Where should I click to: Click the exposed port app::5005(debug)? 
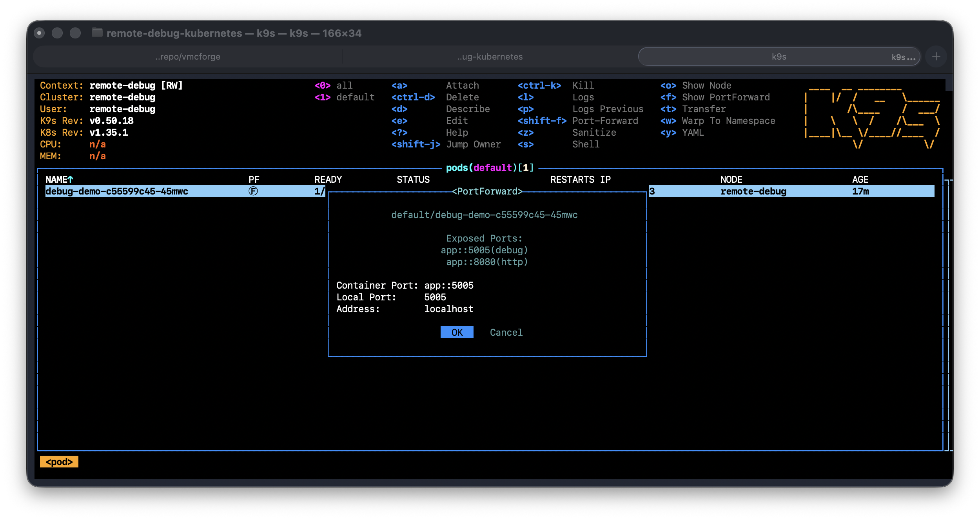click(x=485, y=250)
